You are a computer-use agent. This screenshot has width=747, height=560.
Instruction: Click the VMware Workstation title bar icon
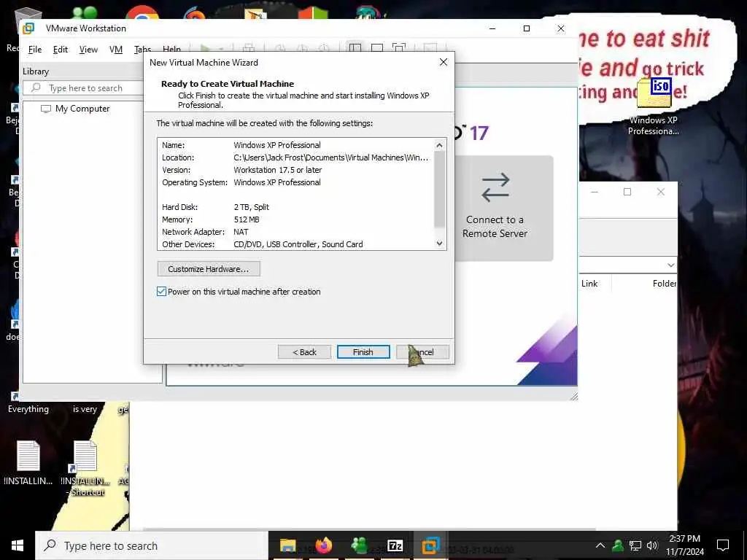point(29,28)
